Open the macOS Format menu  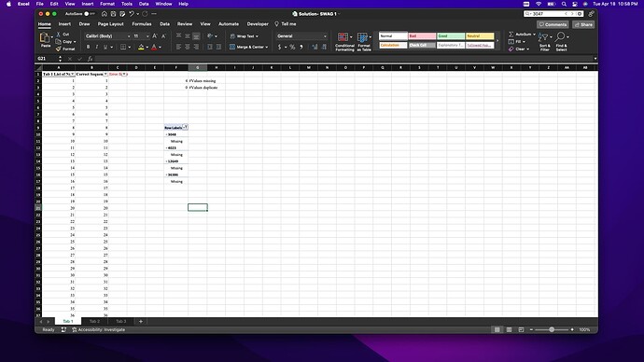(107, 4)
